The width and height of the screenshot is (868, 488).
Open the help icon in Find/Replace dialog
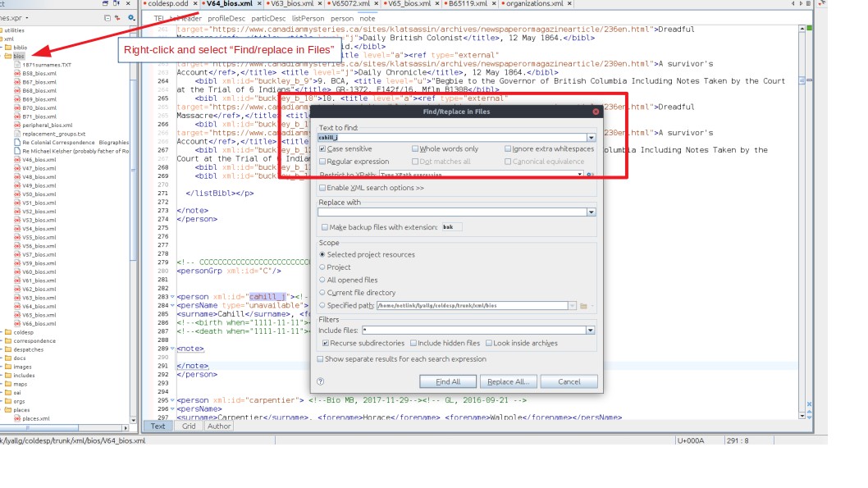point(320,381)
